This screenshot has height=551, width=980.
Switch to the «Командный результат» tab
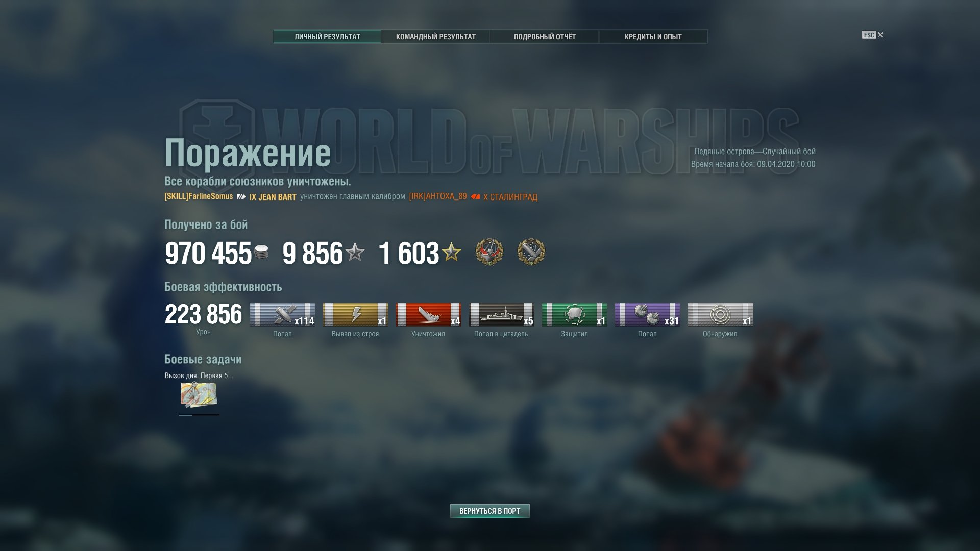tap(436, 37)
